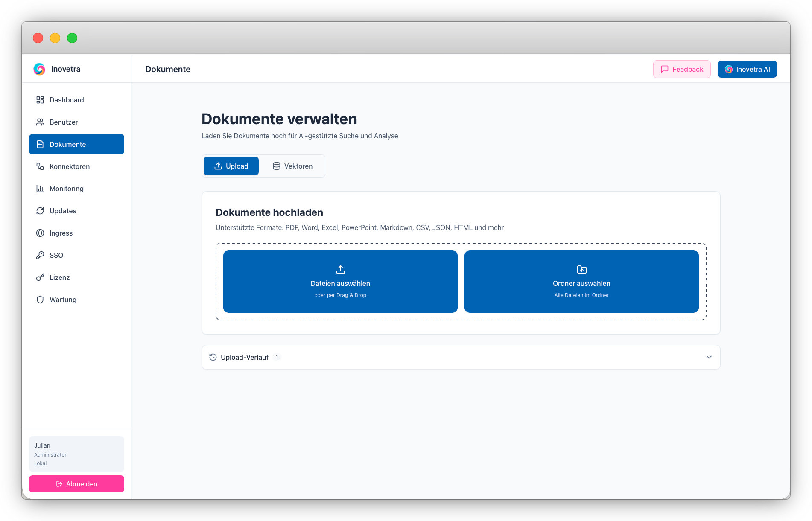
Task: Choose files with Dateien auswählen
Action: point(340,282)
